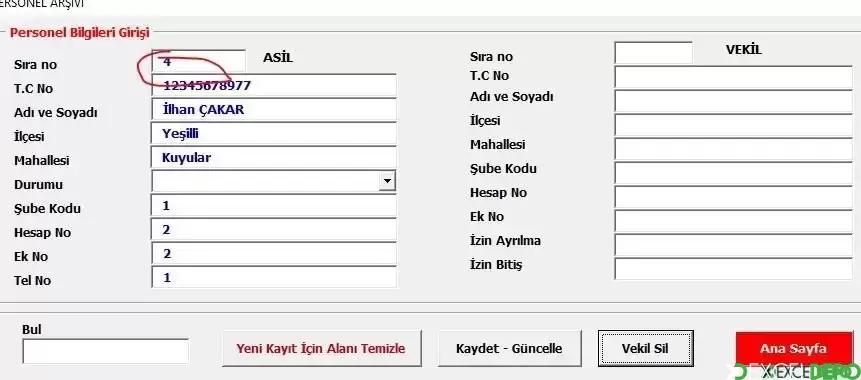This screenshot has height=380, width=861.
Task: Click the İzin Bitiş field
Action: point(734,269)
